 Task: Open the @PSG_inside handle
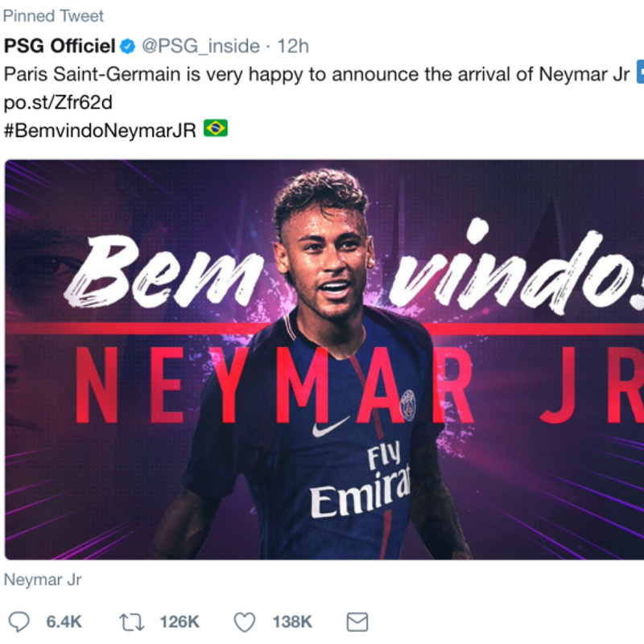click(200, 46)
